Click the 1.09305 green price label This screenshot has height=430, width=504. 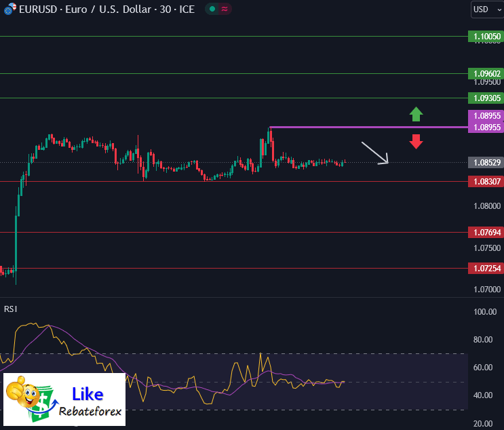coord(485,98)
